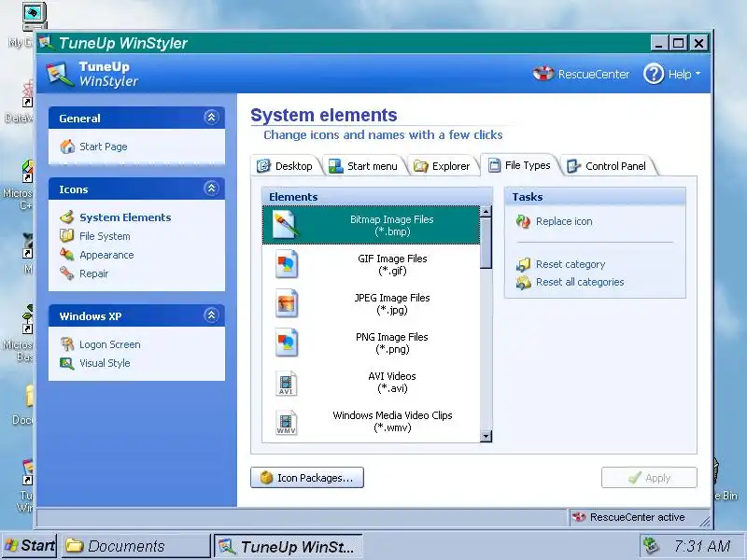Click the TuneUp WinStyler header logo
This screenshot has width=747, height=560.
pos(60,75)
